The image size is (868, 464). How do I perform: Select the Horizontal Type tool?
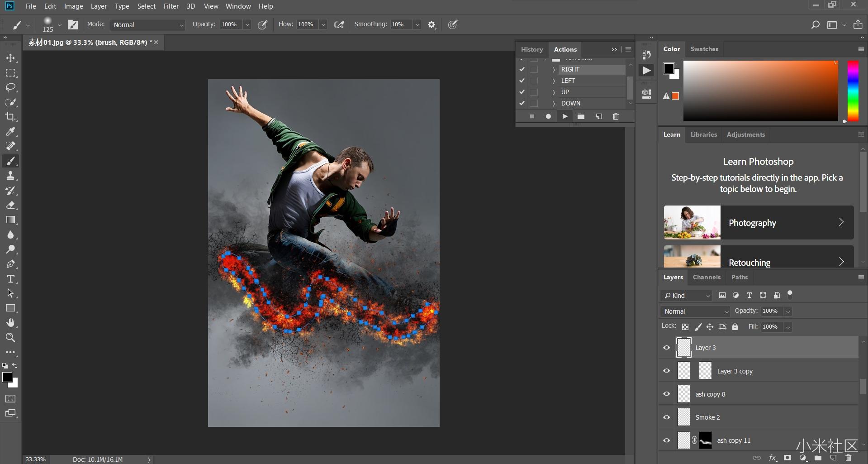(11, 279)
